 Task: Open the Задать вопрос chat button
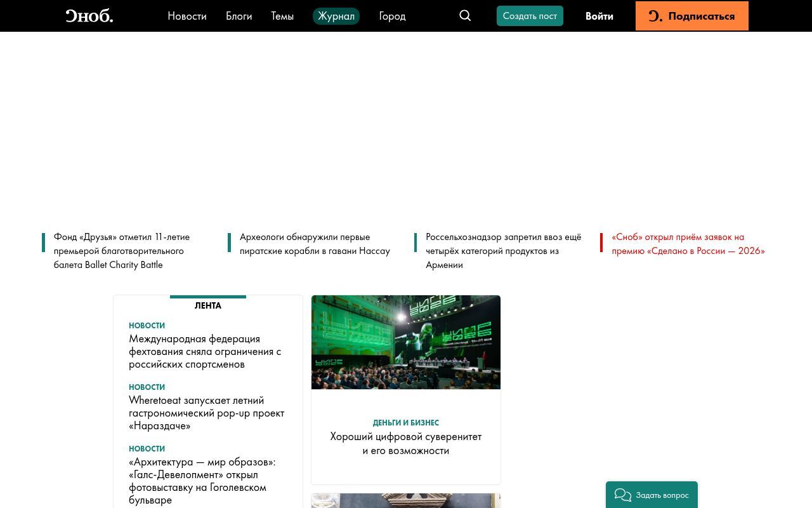coord(652,495)
